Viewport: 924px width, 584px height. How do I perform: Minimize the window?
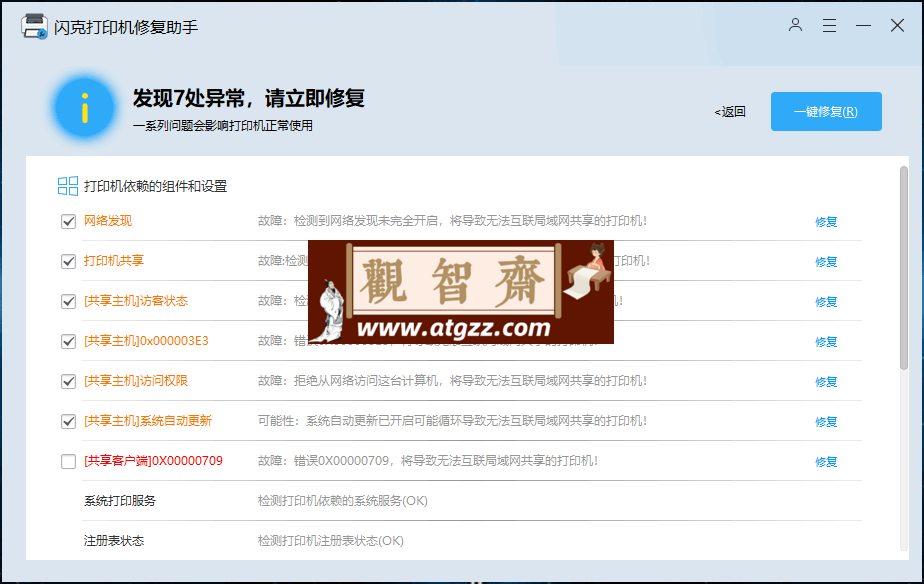[x=863, y=25]
